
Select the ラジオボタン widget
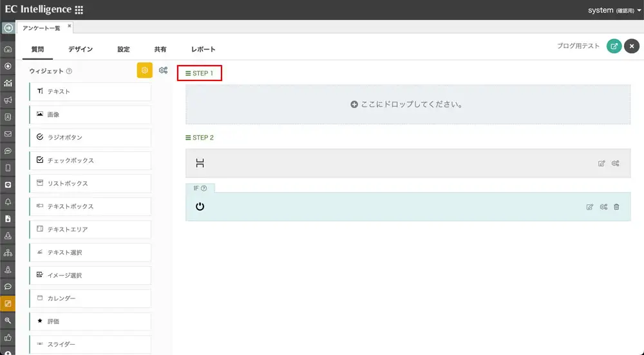90,138
